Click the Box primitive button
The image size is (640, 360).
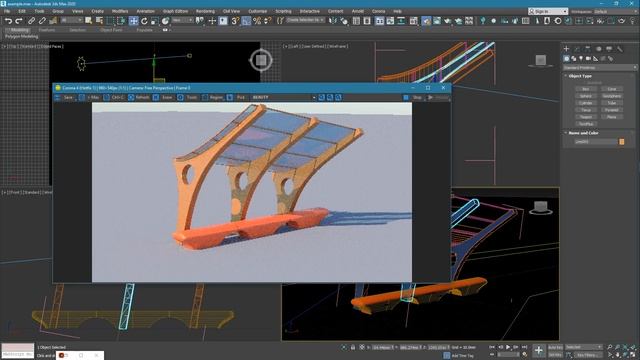click(x=586, y=89)
